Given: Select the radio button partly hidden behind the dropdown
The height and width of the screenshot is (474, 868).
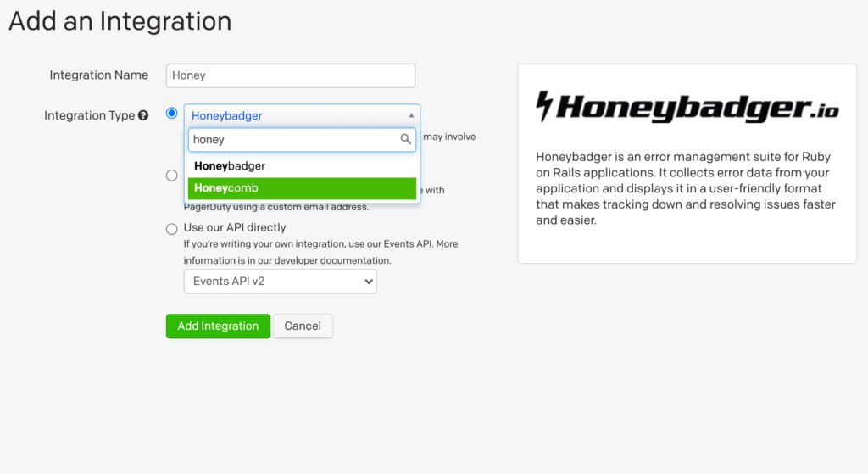Looking at the screenshot, I should tap(172, 176).
